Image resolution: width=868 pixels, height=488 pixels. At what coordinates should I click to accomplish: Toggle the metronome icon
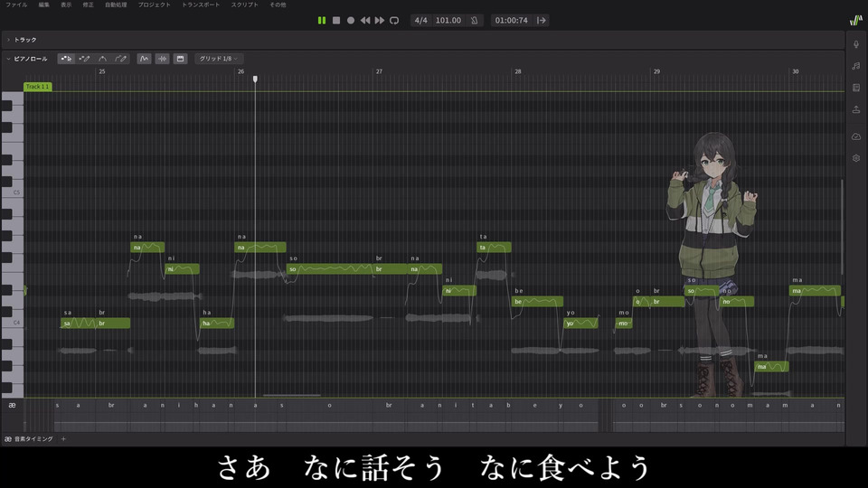tap(475, 21)
